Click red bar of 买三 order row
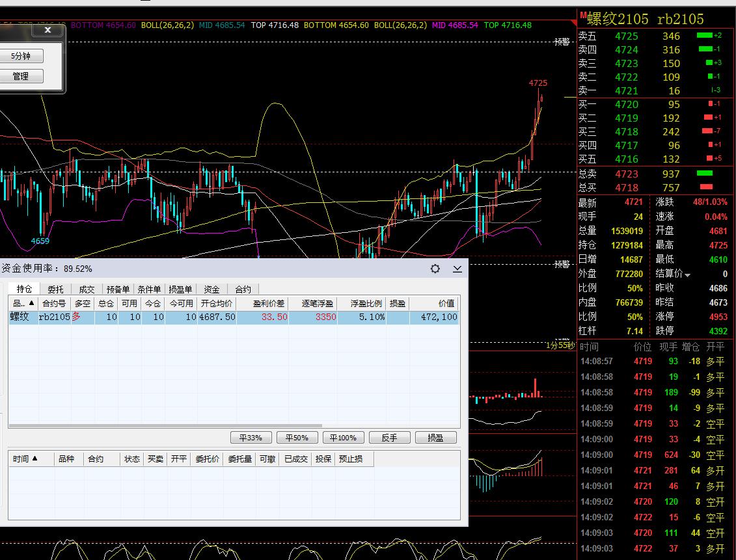 (707, 131)
